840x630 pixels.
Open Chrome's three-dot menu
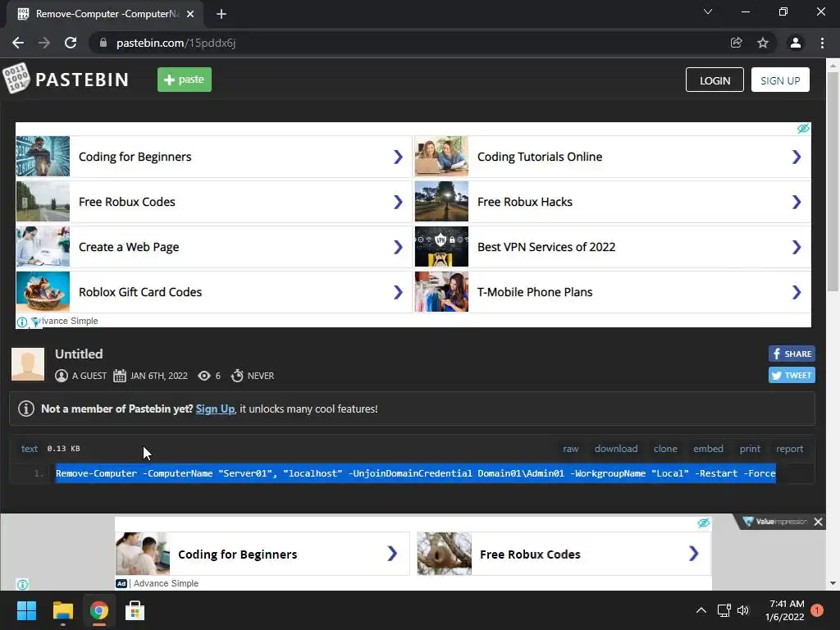click(822, 43)
